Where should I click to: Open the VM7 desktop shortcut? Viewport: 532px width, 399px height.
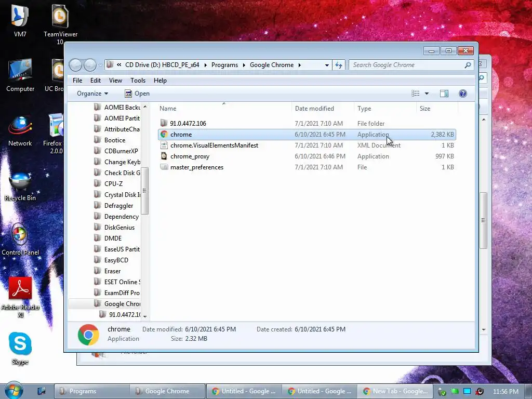click(20, 20)
